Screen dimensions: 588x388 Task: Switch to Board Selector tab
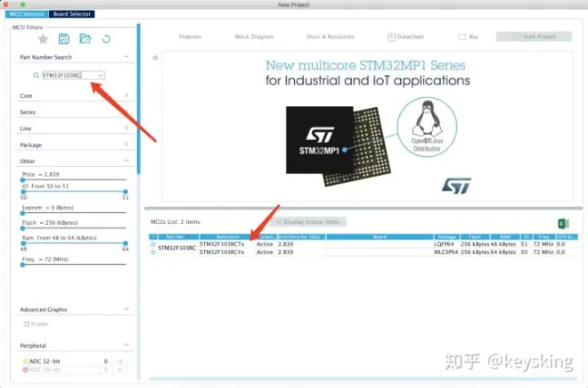[x=72, y=14]
